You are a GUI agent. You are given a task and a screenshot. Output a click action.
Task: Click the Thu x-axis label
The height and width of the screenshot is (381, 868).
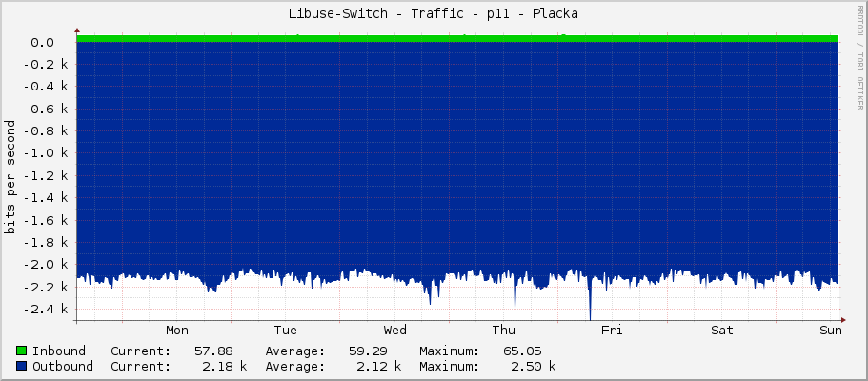coord(504,331)
